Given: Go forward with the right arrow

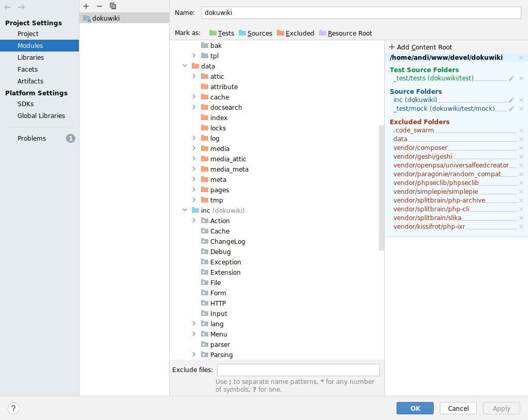Looking at the screenshot, I should (21, 7).
